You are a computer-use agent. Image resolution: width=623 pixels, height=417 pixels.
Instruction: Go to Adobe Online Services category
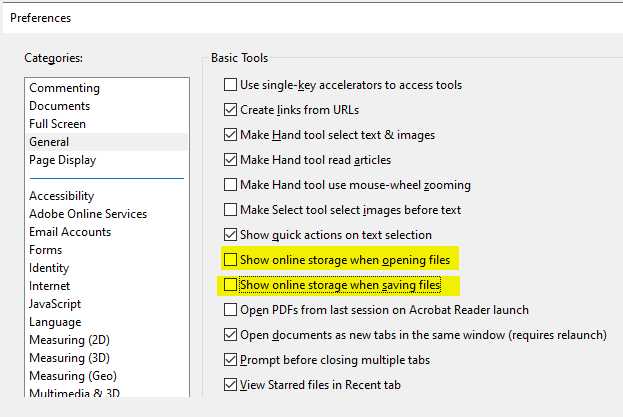click(87, 214)
